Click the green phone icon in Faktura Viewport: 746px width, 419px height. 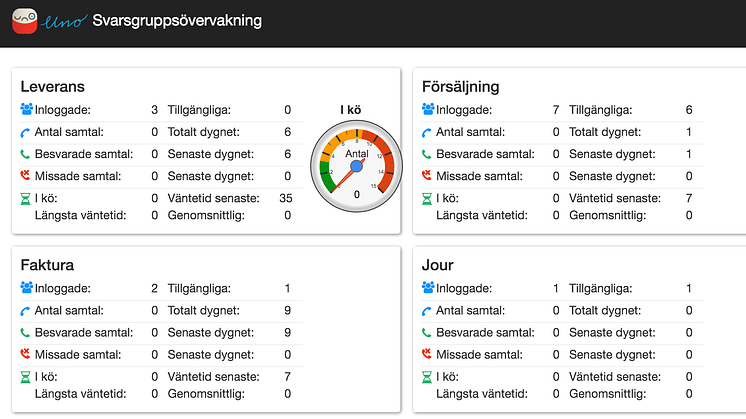point(26,333)
